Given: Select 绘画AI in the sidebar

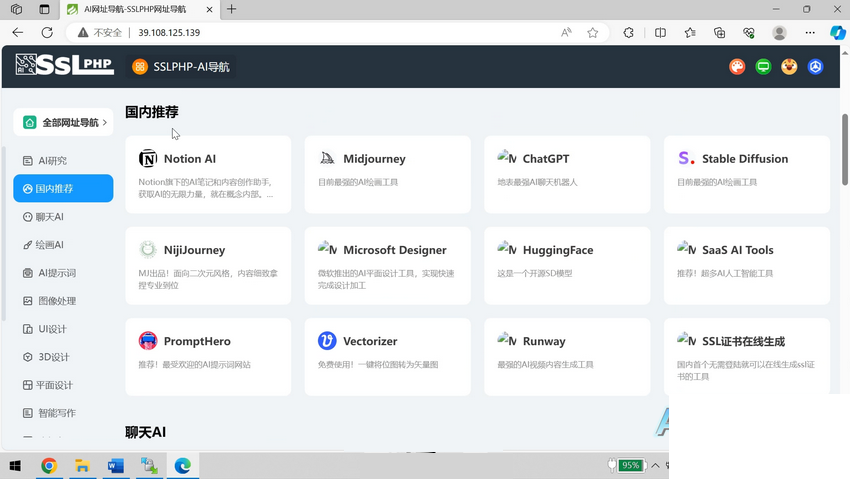Looking at the screenshot, I should pos(63,245).
